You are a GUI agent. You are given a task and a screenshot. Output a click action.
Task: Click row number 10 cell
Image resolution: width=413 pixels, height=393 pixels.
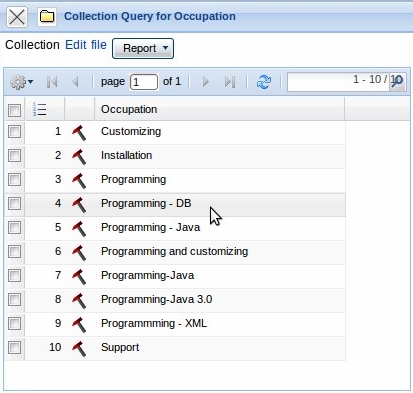click(x=45, y=348)
